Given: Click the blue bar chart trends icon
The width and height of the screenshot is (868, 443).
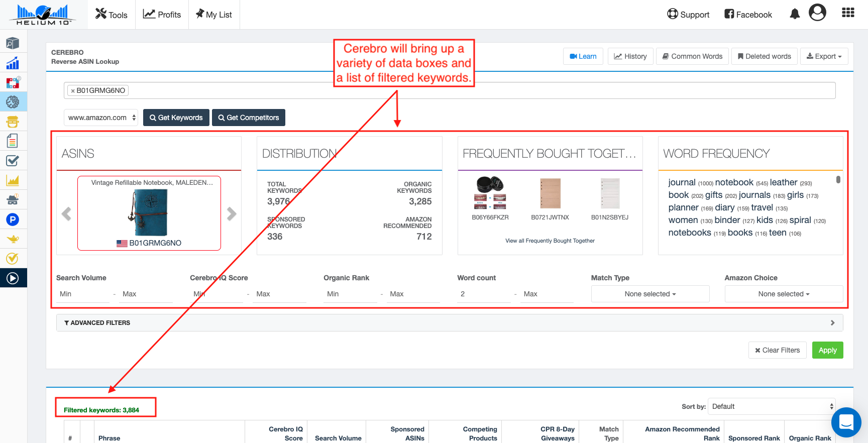Looking at the screenshot, I should point(13,63).
